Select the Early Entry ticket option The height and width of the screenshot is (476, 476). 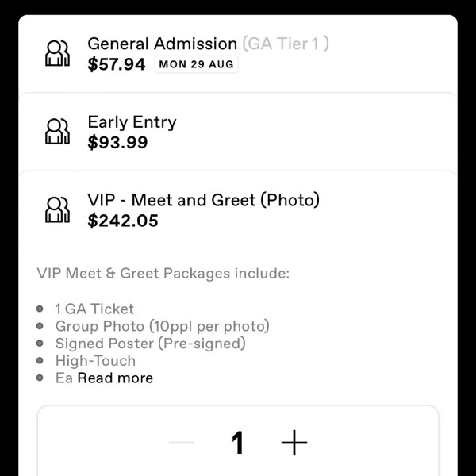point(238,132)
